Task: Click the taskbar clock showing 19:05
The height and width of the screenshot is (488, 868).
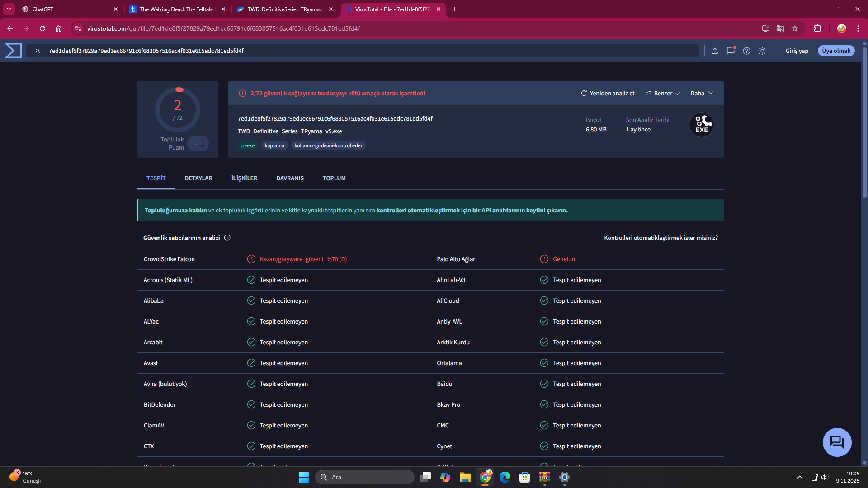Action: 848,477
